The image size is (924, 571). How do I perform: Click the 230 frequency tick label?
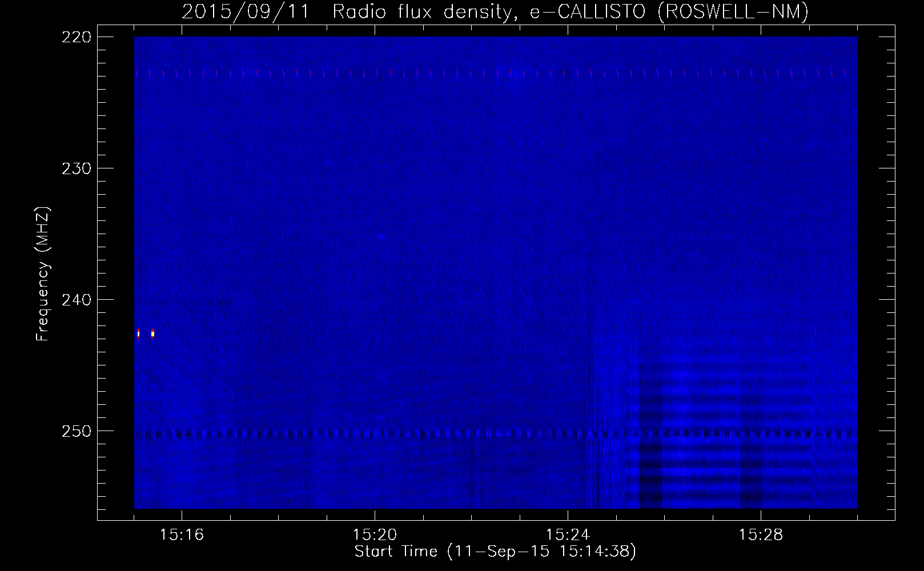coord(76,168)
